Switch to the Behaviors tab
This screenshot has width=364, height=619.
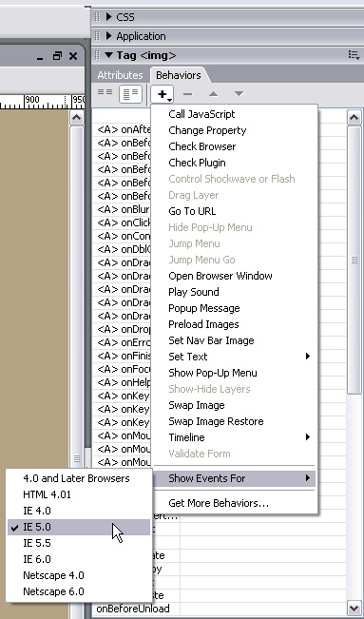coord(179,75)
